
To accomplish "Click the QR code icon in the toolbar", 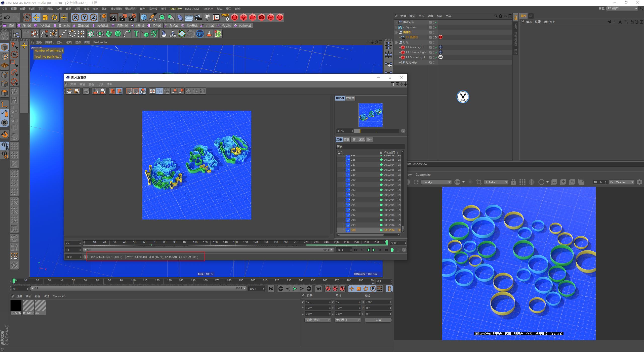I will click(x=200, y=33).
